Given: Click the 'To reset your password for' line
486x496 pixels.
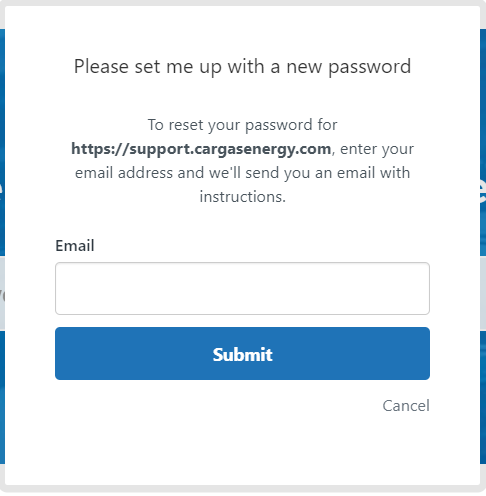Looking at the screenshot, I should tap(242, 125).
